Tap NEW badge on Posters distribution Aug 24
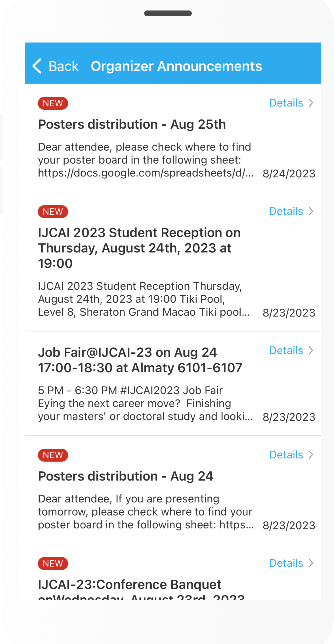Image resolution: width=334 pixels, height=644 pixels. pos(53,455)
